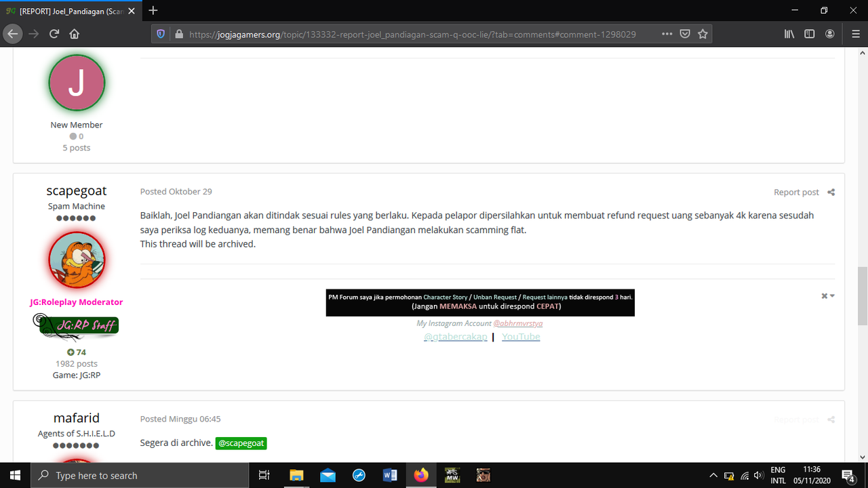Open the last game icon on taskbar

click(x=484, y=475)
